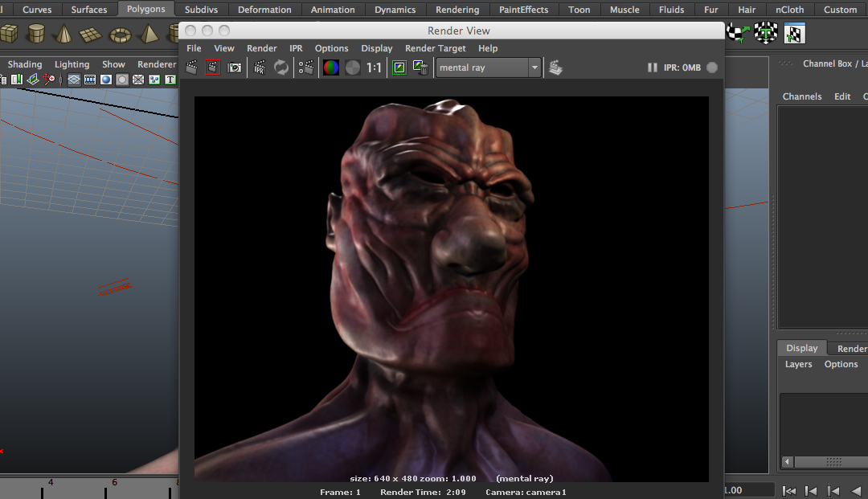The image size is (868, 499).
Task: Click the Render region red-boxed icon
Action: 212,67
